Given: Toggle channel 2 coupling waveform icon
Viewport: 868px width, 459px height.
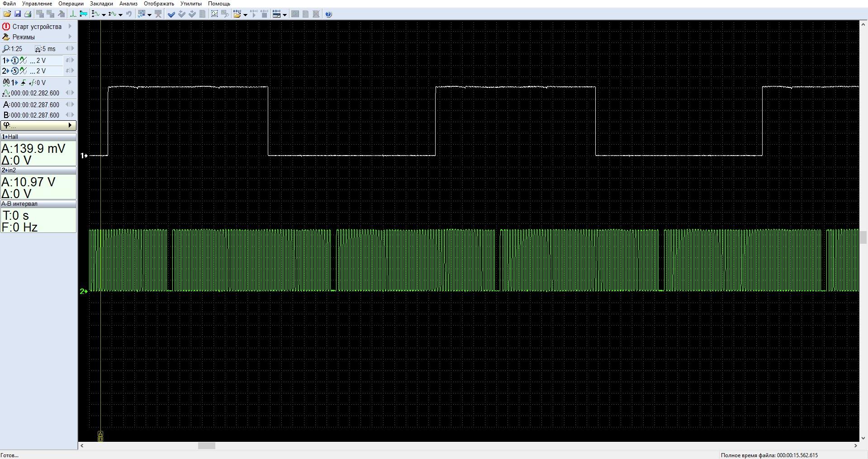Looking at the screenshot, I should (23, 71).
